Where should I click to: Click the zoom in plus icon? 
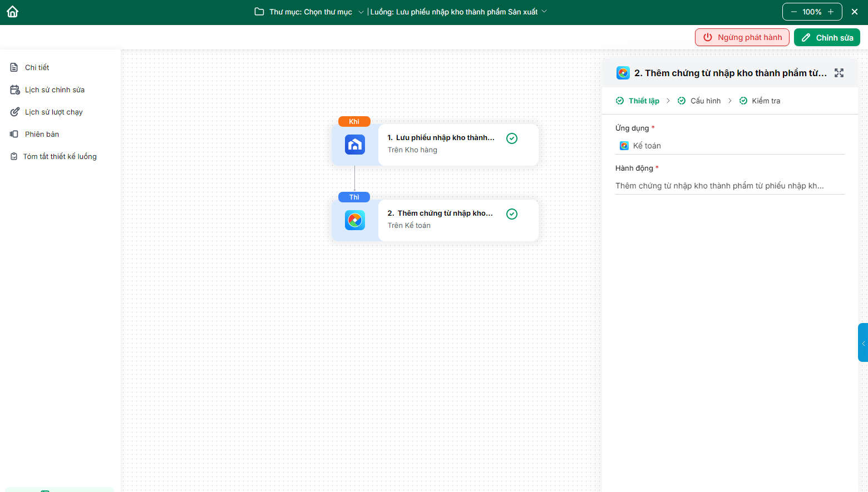[x=831, y=12]
